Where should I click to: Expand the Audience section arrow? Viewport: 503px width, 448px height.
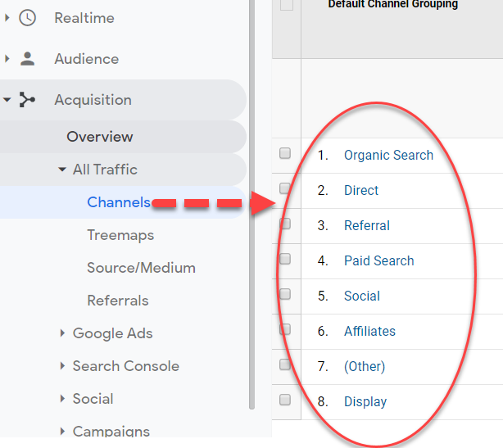(x=7, y=59)
